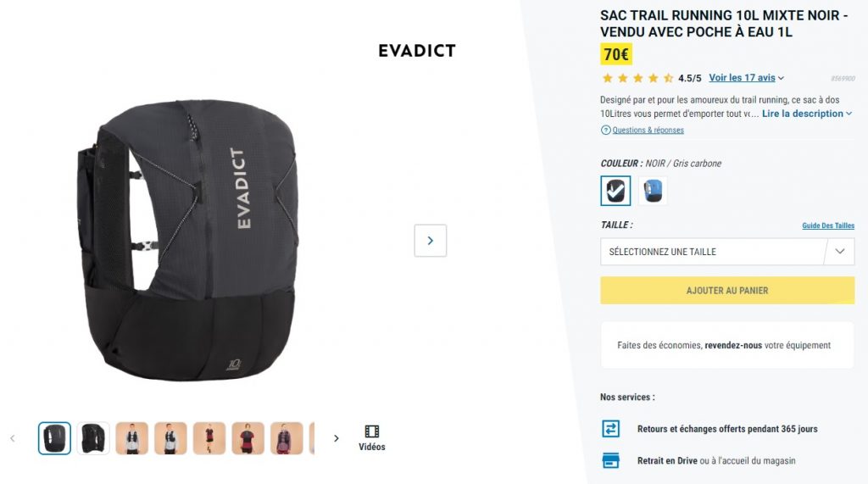868x484 pixels.
Task: Click the Drive pickup store icon
Action: click(610, 460)
